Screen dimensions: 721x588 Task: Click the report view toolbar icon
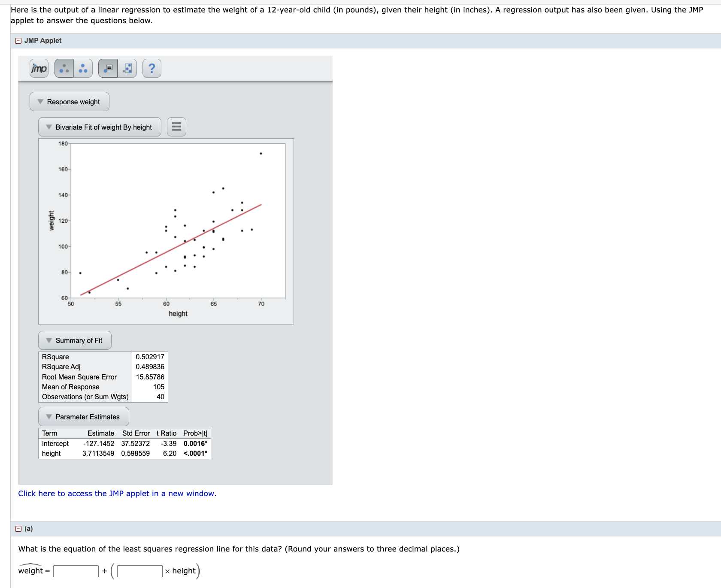[x=108, y=68]
